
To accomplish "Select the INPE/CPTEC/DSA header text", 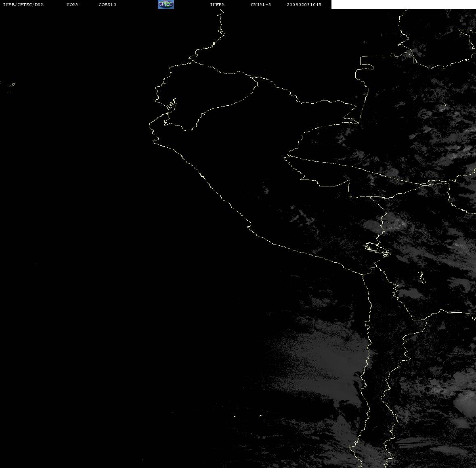I will click(23, 4).
